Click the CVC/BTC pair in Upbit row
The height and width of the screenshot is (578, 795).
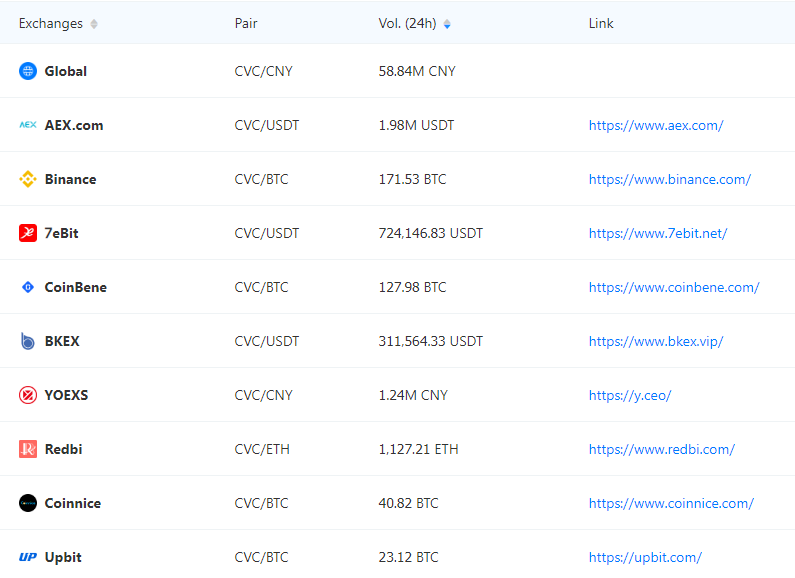coord(261,557)
